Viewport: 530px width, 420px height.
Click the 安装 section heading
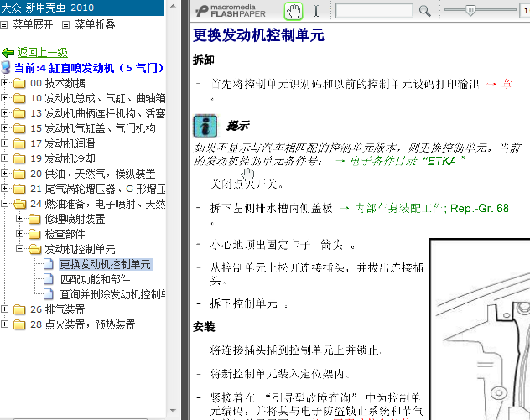click(x=204, y=327)
